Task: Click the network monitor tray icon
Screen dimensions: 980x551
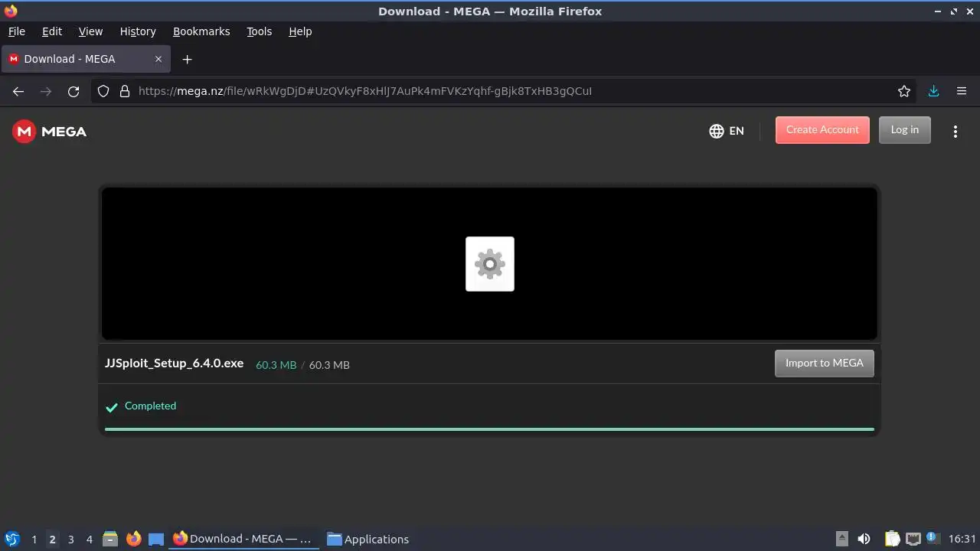Action: click(x=913, y=539)
